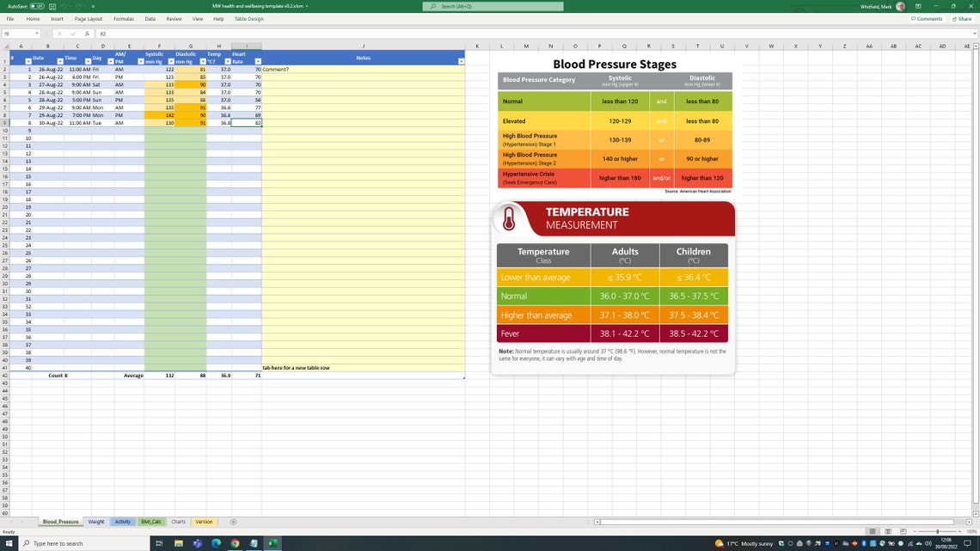Select the Charts sheet tab
Viewport: 980px width, 551px height.
pyautogui.click(x=178, y=522)
